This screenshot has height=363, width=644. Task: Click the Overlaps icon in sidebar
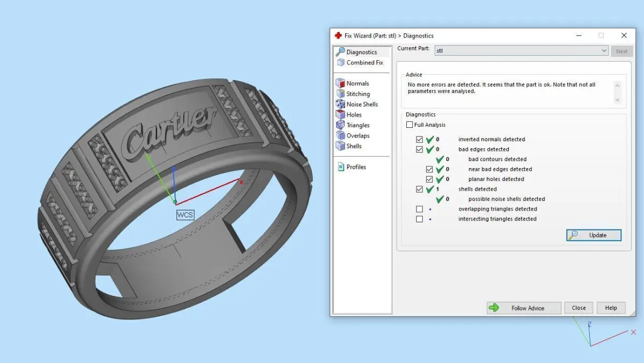[x=340, y=135]
